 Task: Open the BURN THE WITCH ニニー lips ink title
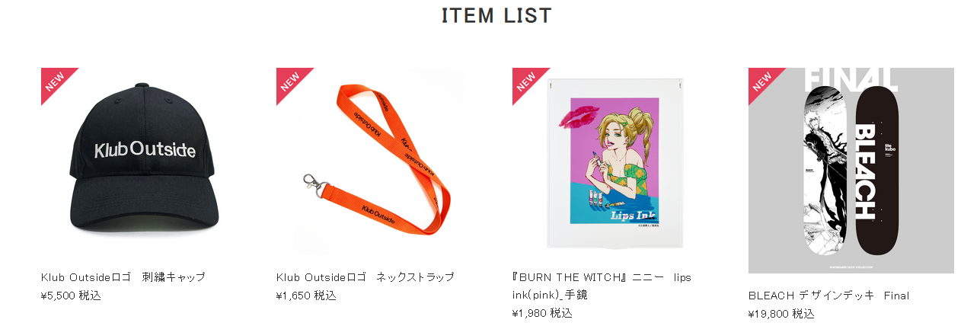[602, 286]
